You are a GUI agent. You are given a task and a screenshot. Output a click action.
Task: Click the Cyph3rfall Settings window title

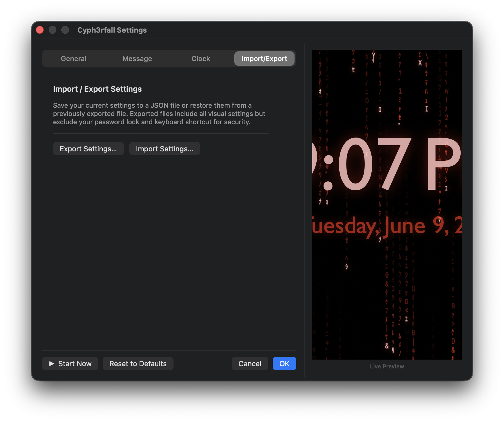pyautogui.click(x=112, y=30)
